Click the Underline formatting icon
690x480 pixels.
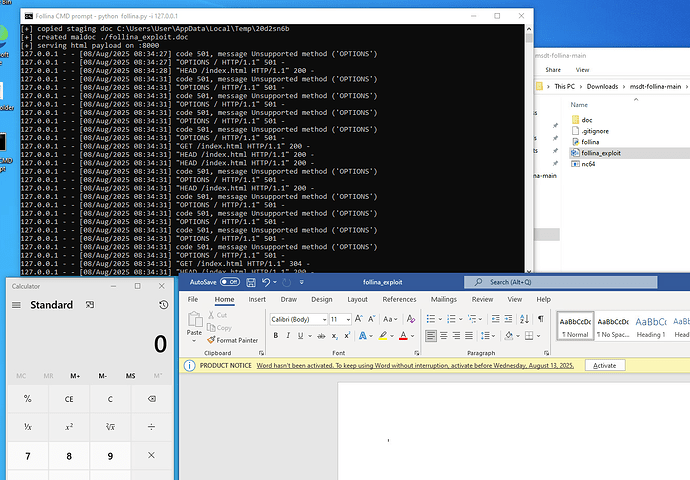(x=301, y=336)
